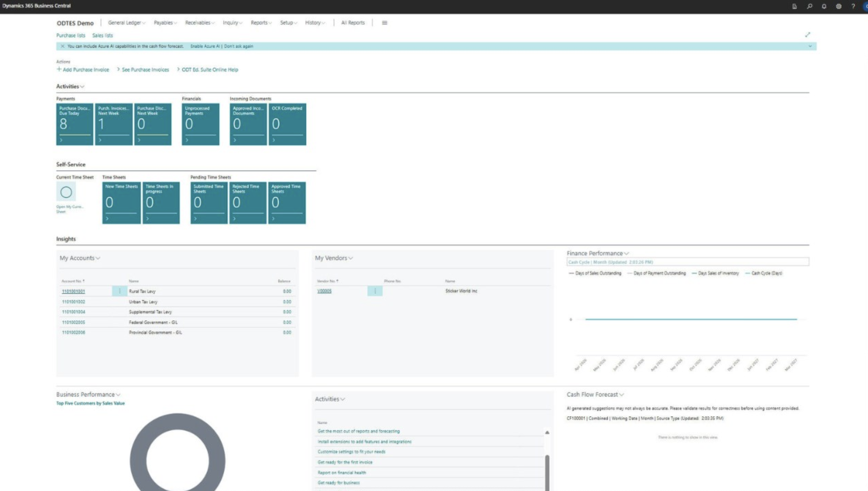Expand the Inquiry menu

pos(233,23)
